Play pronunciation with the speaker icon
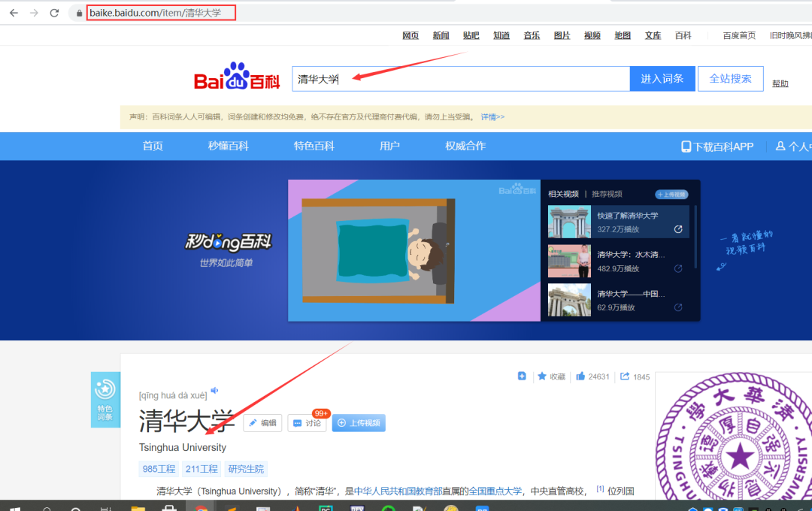 [214, 390]
